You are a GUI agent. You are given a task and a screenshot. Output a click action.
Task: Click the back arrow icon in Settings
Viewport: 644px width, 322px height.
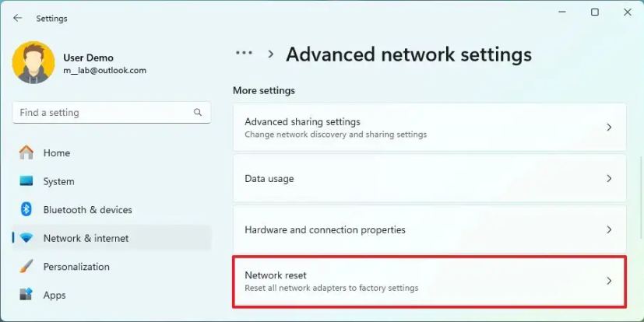coord(17,18)
